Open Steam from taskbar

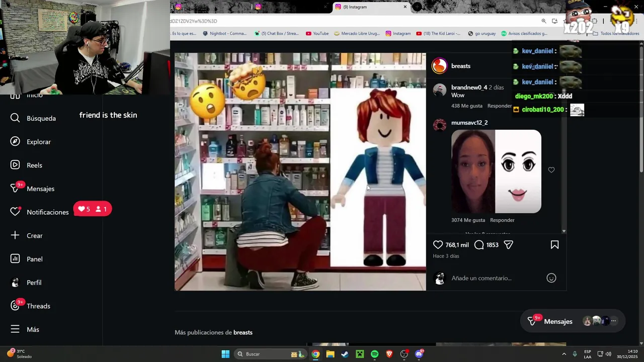345,354
